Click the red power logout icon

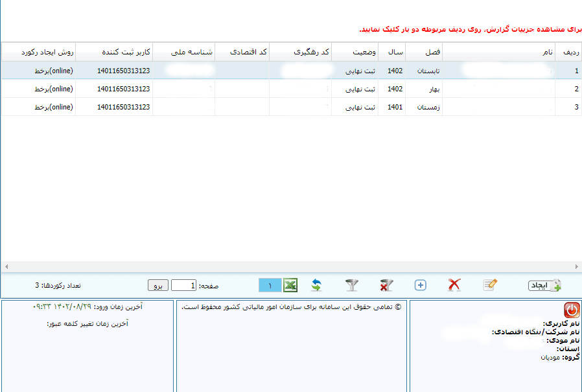[x=572, y=310]
